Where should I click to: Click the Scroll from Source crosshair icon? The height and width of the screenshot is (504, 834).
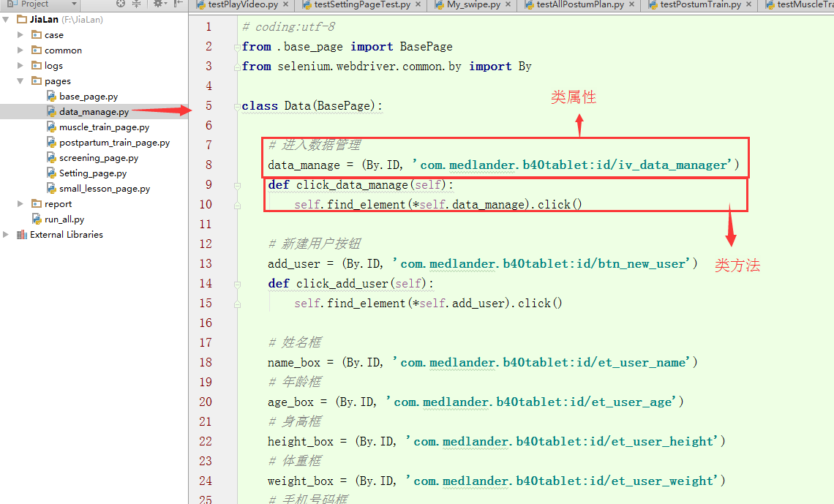(x=120, y=4)
